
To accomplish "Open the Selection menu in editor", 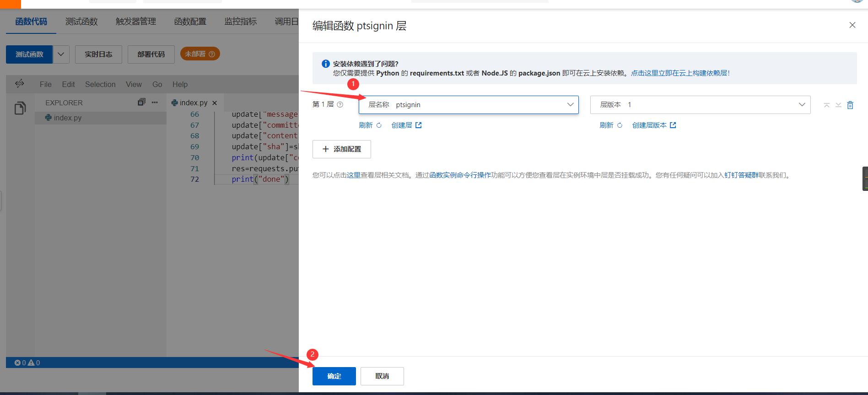I will click(100, 84).
